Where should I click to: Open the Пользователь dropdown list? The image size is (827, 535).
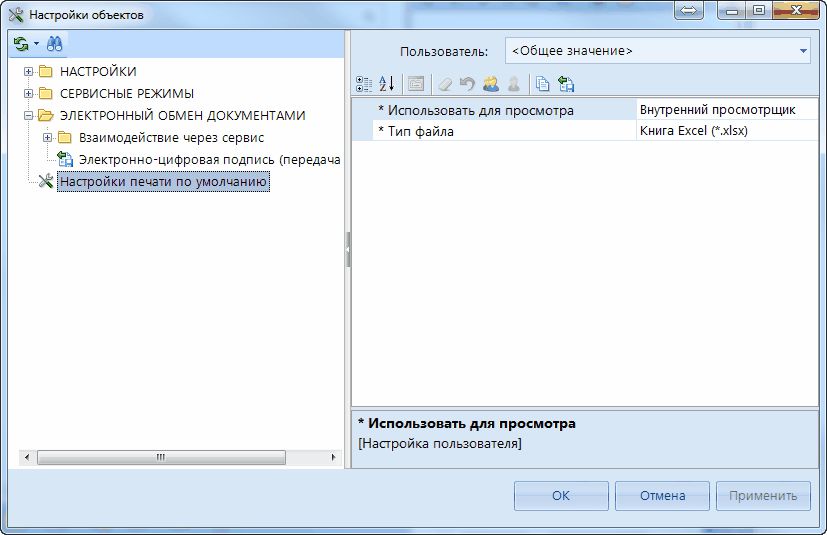803,51
